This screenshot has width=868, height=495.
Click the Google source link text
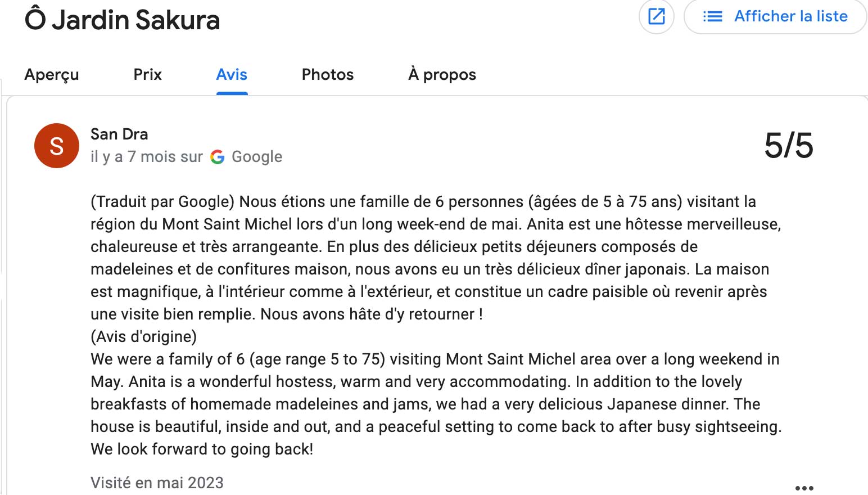[257, 157]
